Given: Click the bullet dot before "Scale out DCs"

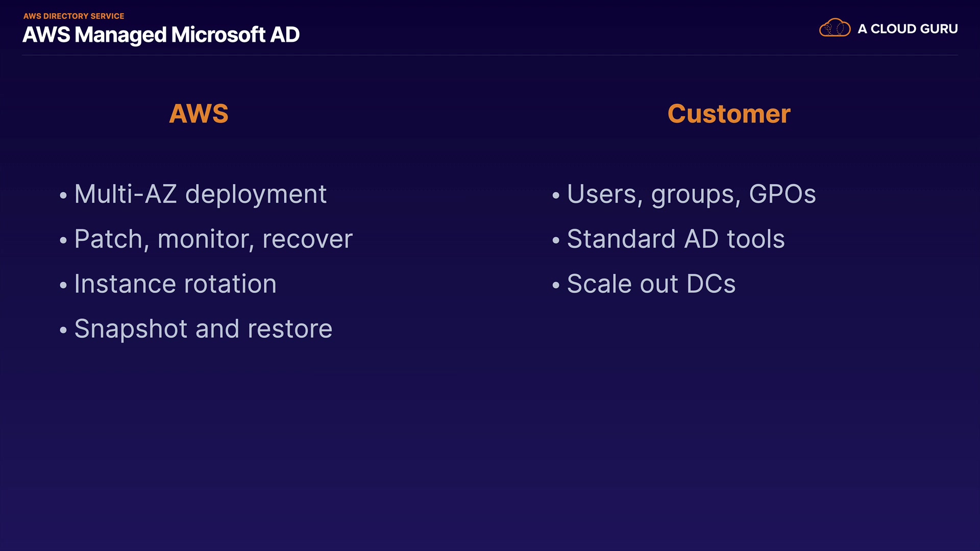Looking at the screenshot, I should 556,285.
